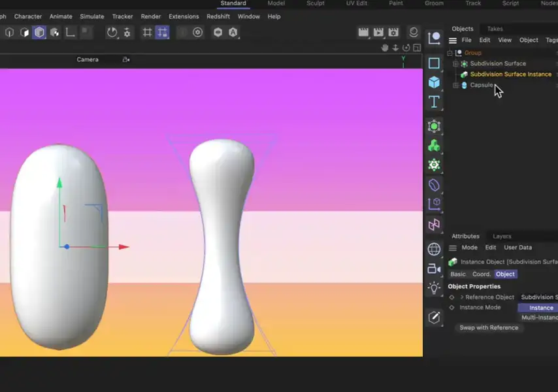
Task: Expand the Subdivision Surface hierarchy
Action: click(x=455, y=63)
